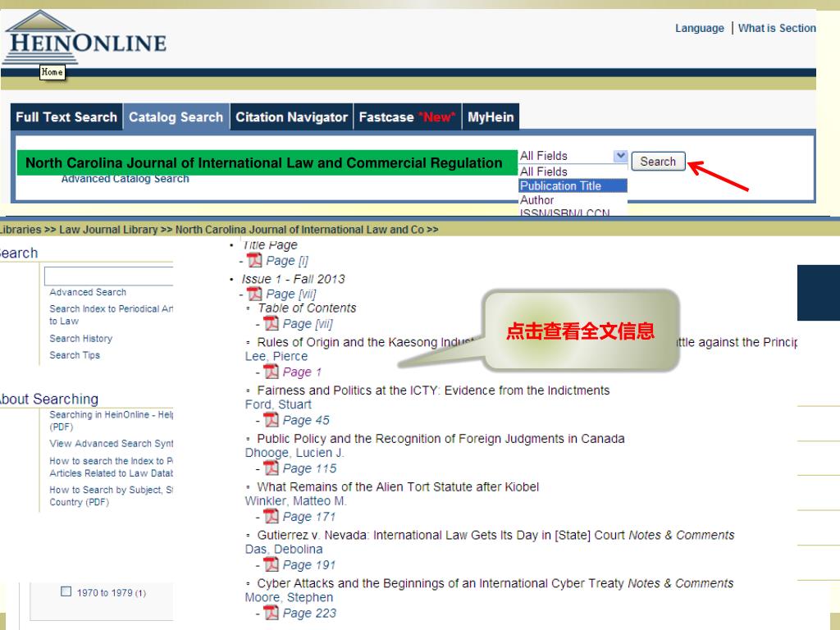Image resolution: width=840 pixels, height=630 pixels.
Task: Open PDF icon beside Page 191
Action: [x=271, y=564]
